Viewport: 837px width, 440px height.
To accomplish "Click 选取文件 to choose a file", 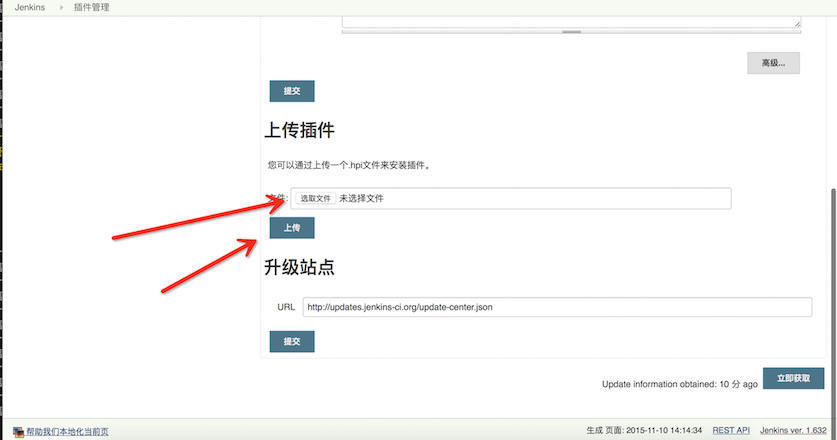I will pyautogui.click(x=315, y=199).
